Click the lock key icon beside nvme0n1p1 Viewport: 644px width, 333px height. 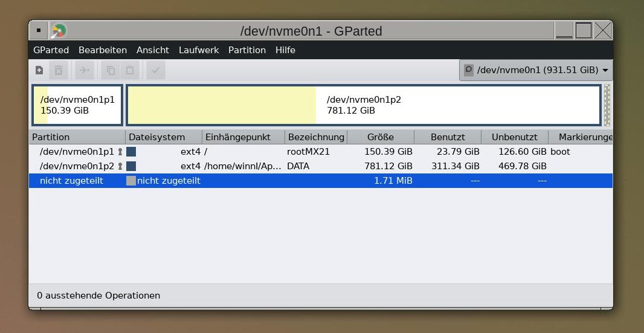point(120,152)
